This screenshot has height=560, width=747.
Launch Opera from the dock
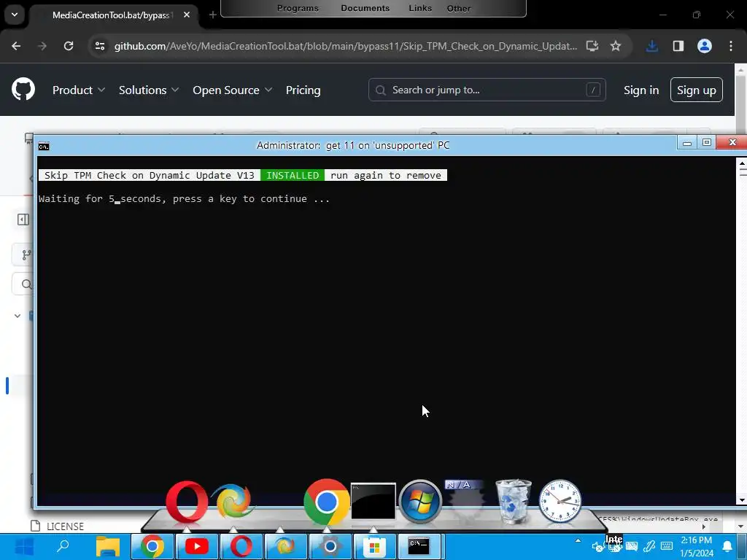(187, 502)
